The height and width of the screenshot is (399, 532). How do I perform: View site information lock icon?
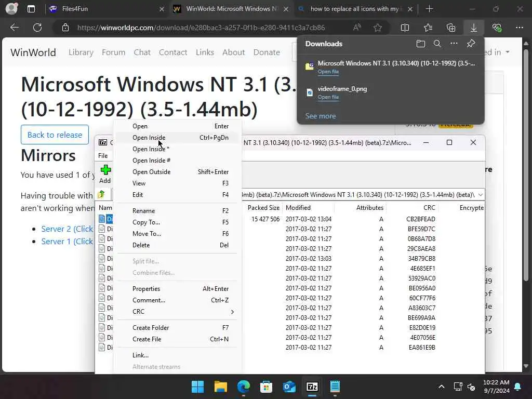tap(65, 28)
